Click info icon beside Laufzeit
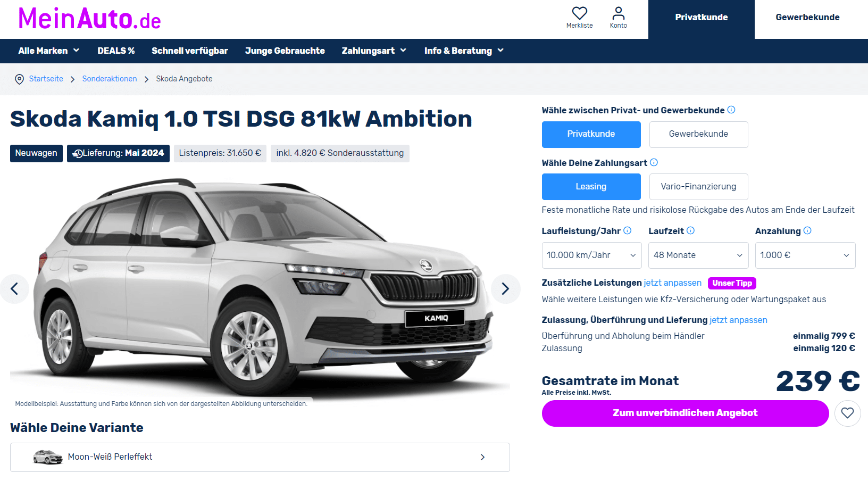868x481 pixels. [x=690, y=230]
